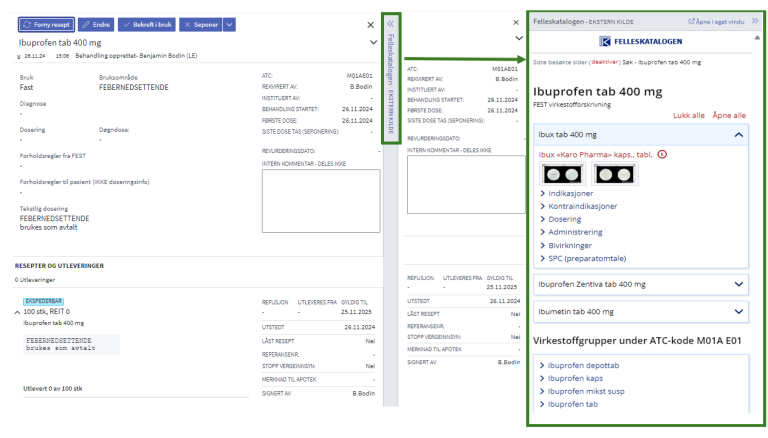The height and width of the screenshot is (438, 768).
Task: Click Lukk alle link
Action: (689, 116)
